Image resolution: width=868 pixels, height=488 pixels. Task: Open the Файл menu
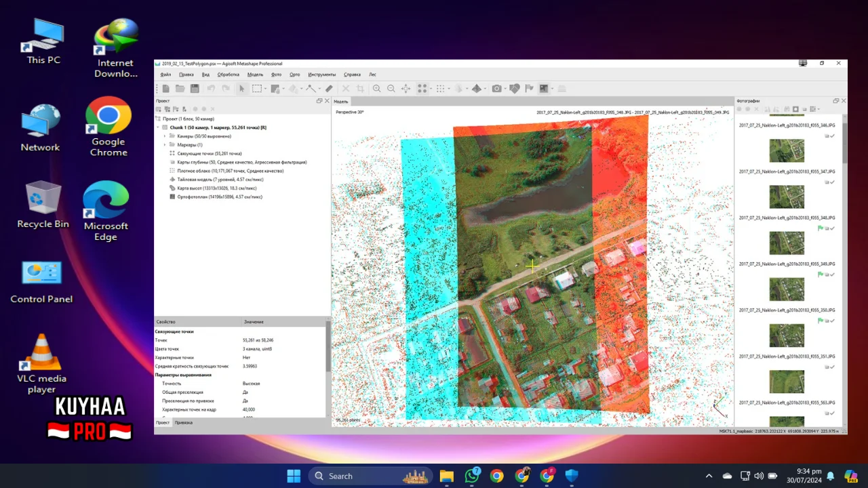165,75
